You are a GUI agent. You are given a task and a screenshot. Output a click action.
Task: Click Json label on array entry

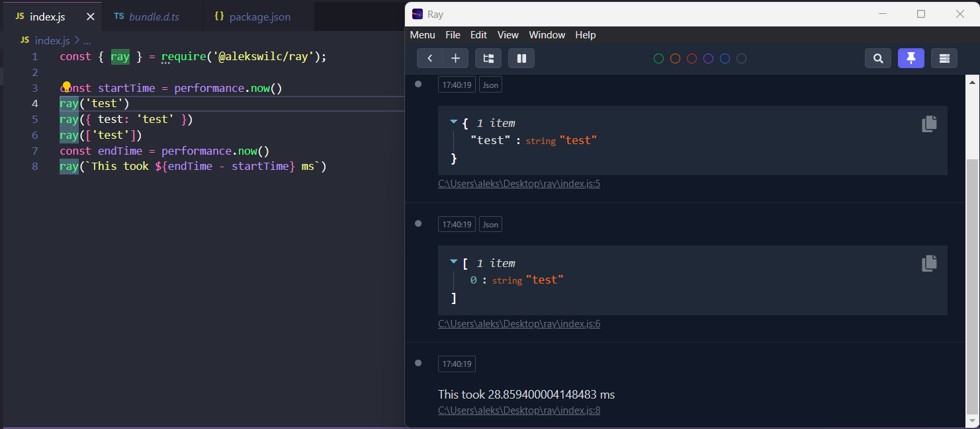pyautogui.click(x=490, y=225)
